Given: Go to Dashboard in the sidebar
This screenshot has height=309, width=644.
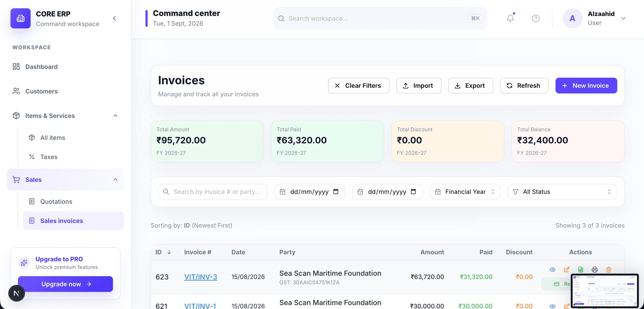Looking at the screenshot, I should [x=65, y=67].
